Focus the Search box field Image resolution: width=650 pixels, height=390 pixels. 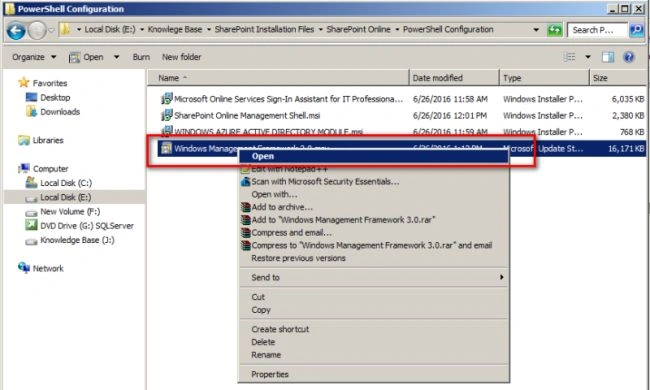point(597,30)
